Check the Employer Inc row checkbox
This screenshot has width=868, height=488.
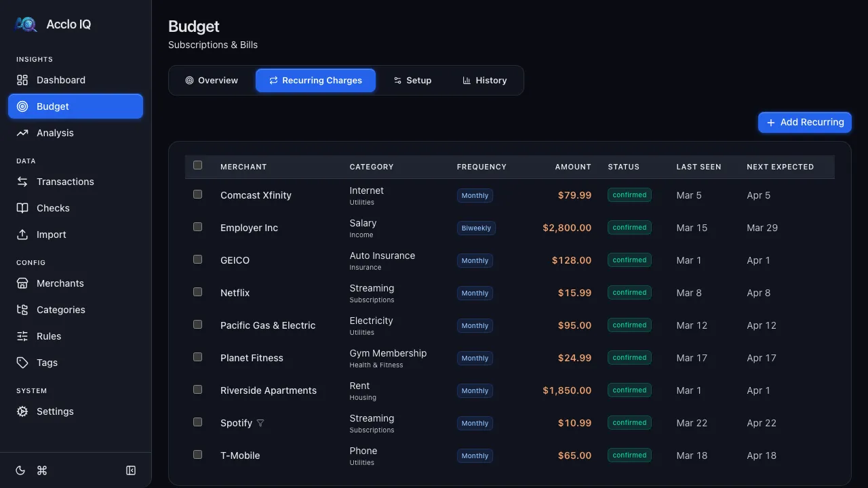(x=197, y=226)
